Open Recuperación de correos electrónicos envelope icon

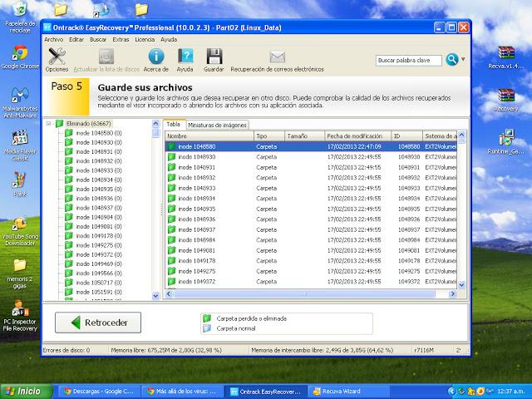tap(277, 57)
